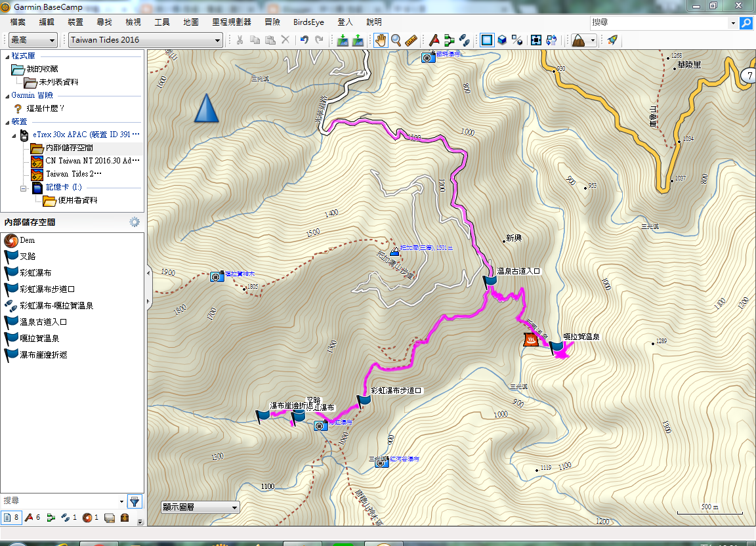756x546 pixels.
Task: Collapse the 裝置 section
Action: 7,123
